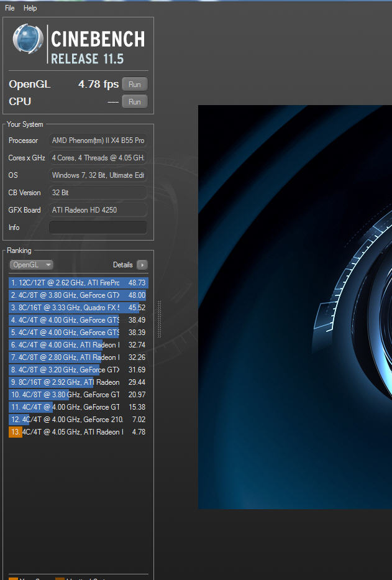Run the CPU benchmark

pyautogui.click(x=135, y=102)
